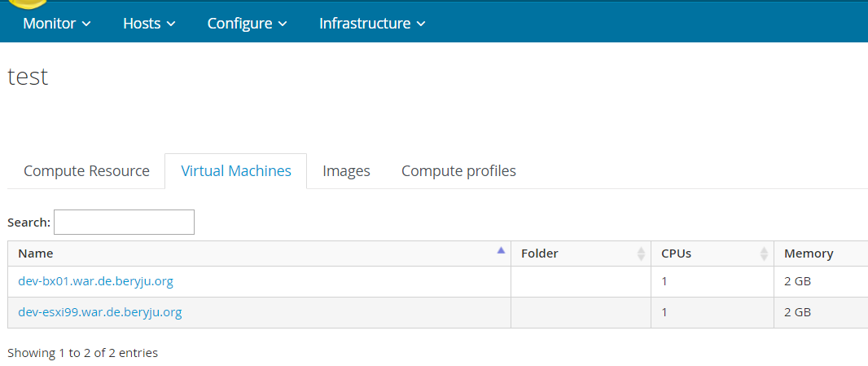Click the CPUs column sort arrows
Image resolution: width=868 pixels, height=366 pixels.
tap(764, 254)
